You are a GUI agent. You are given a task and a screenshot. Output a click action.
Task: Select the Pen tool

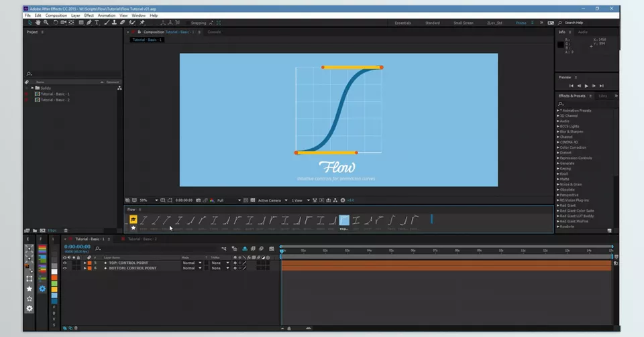coord(89,23)
